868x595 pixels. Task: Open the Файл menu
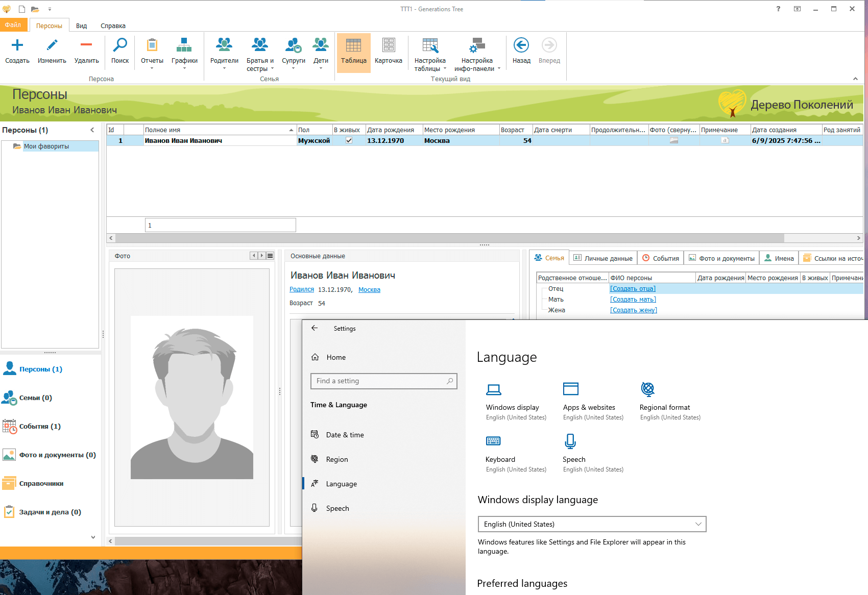click(13, 25)
